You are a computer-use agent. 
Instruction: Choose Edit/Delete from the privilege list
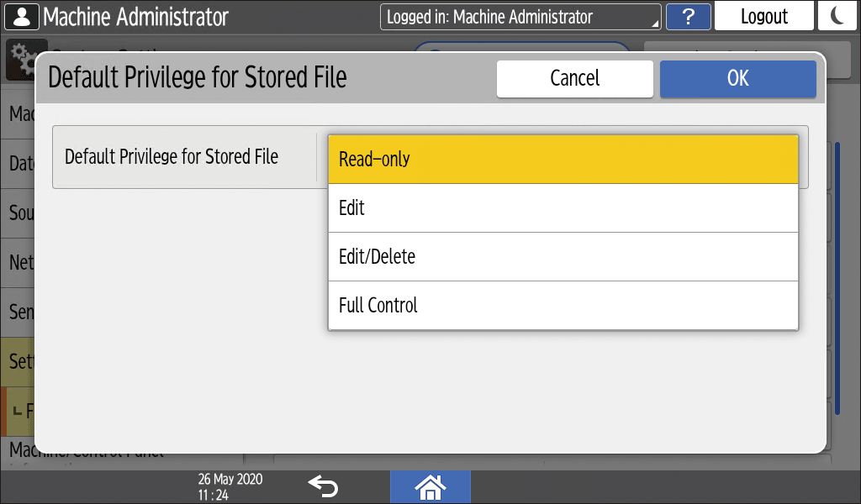point(563,257)
